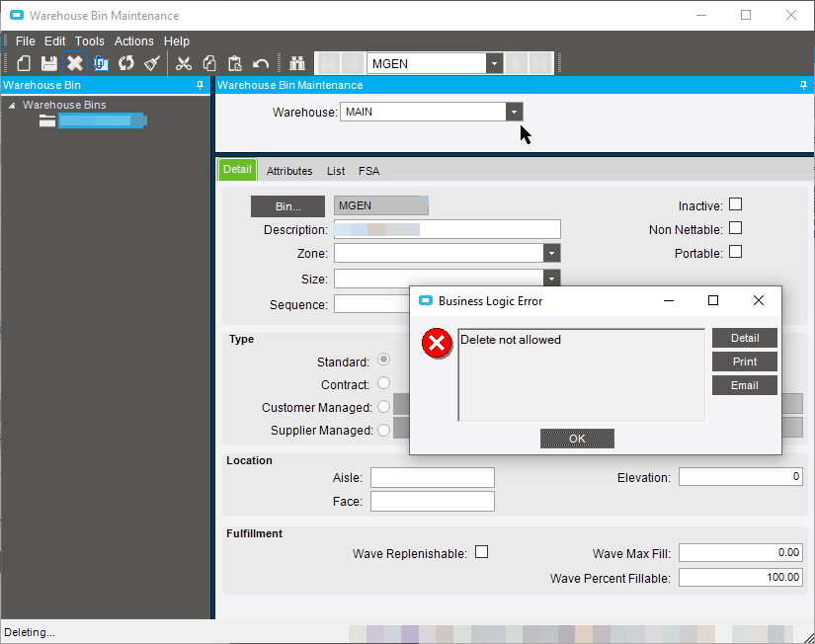Viewport: 815px width, 644px height.
Task: Click the Print button in error dialog
Action: tap(744, 362)
